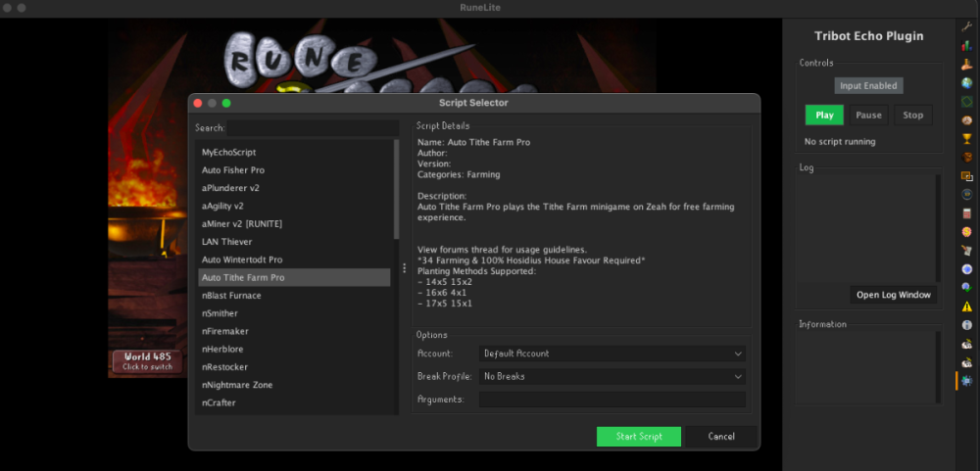This screenshot has height=471, width=980.
Task: Select the Tribot Echo gear icon in sidebar
Action: coord(967,380)
